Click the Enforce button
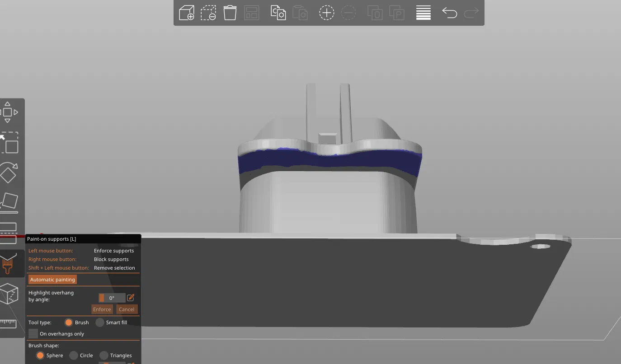Image resolution: width=621 pixels, height=364 pixels. point(102,309)
